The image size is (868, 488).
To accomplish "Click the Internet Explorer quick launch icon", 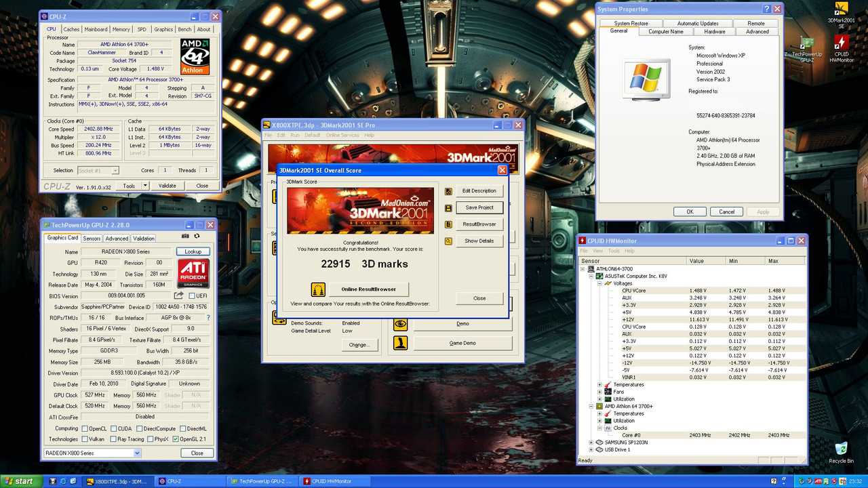I will (x=63, y=481).
